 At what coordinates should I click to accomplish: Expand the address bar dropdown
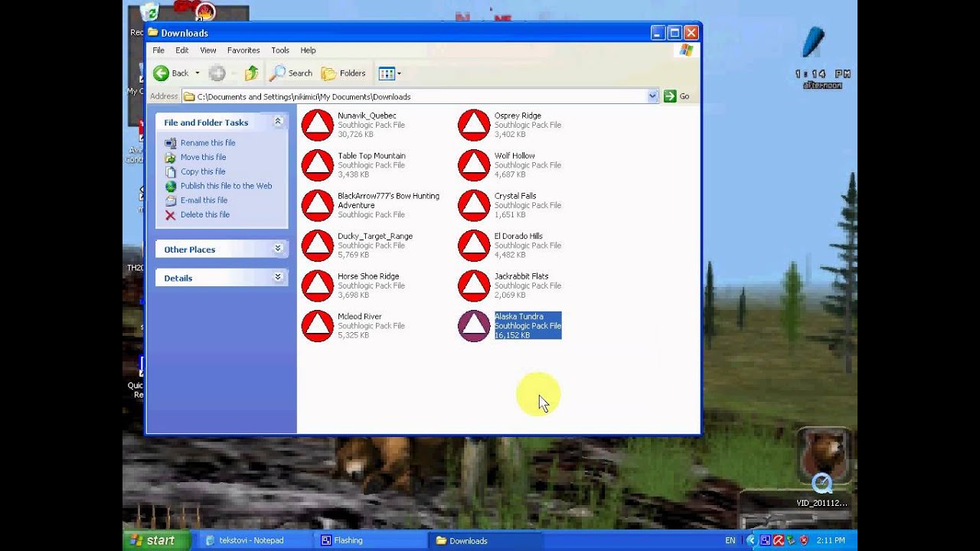pyautogui.click(x=653, y=96)
